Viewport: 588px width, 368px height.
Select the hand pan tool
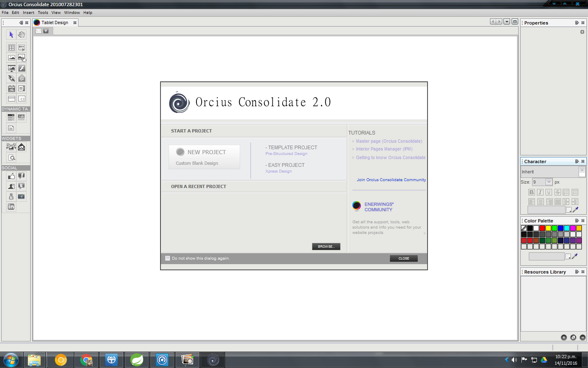tap(22, 35)
